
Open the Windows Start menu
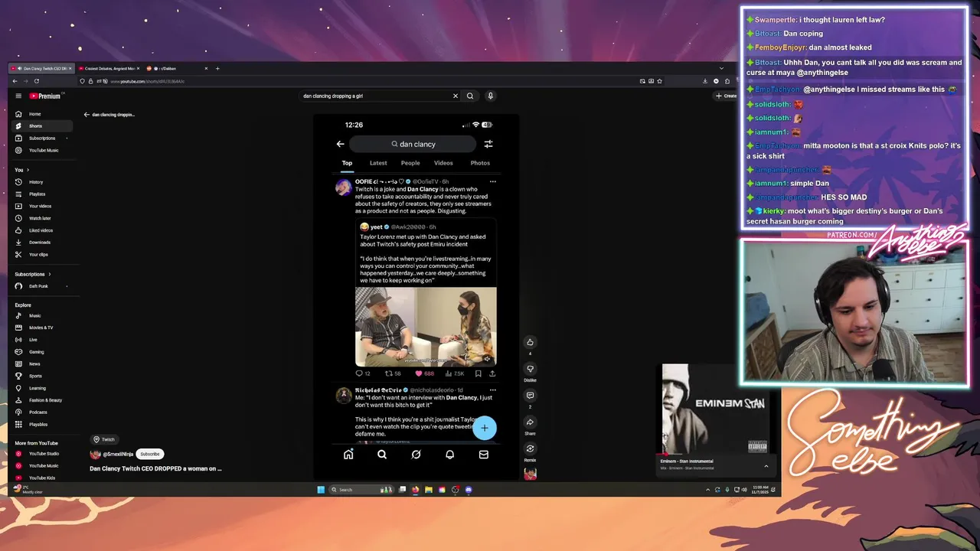pyautogui.click(x=321, y=490)
